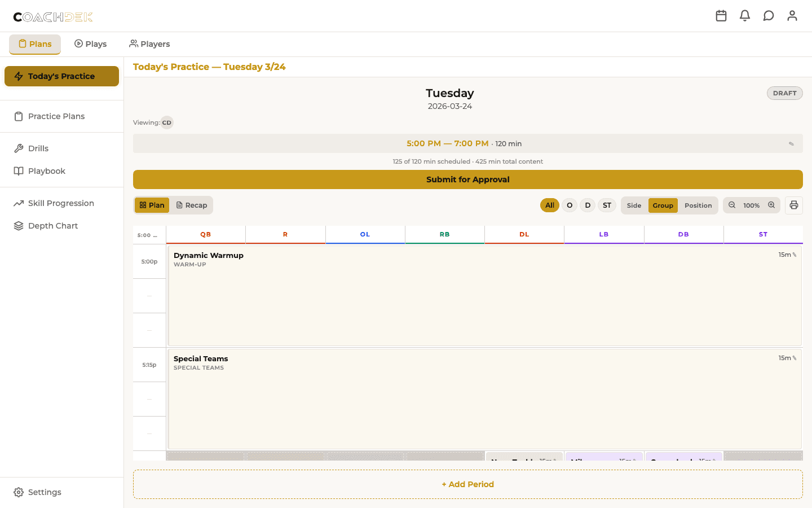Screen dimensions: 812x508
Task: Switch to the Players tab
Action: (149, 43)
